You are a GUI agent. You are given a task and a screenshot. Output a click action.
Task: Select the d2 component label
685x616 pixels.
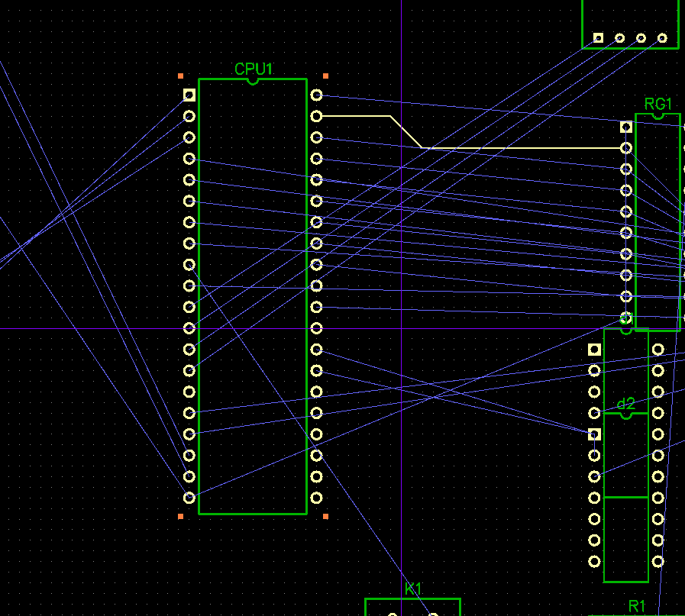click(625, 404)
